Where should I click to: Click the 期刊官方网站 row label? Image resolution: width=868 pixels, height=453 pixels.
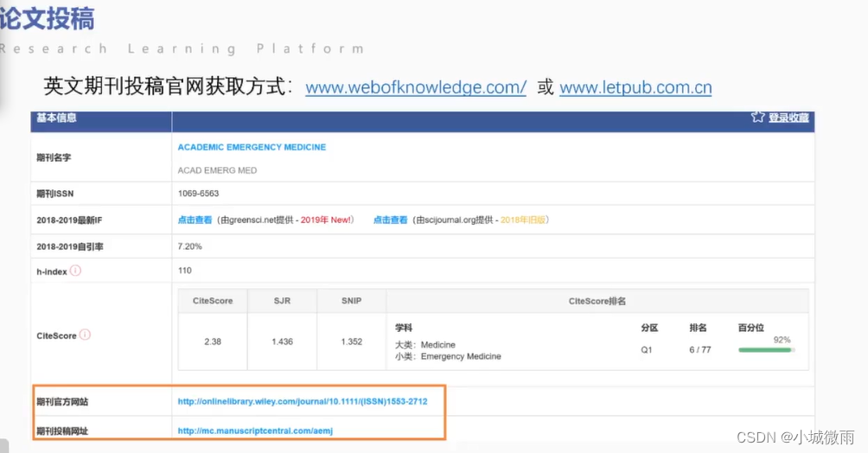[x=62, y=402]
